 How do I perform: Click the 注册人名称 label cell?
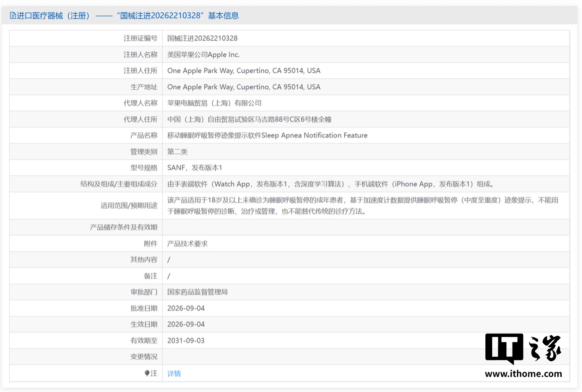(140, 55)
